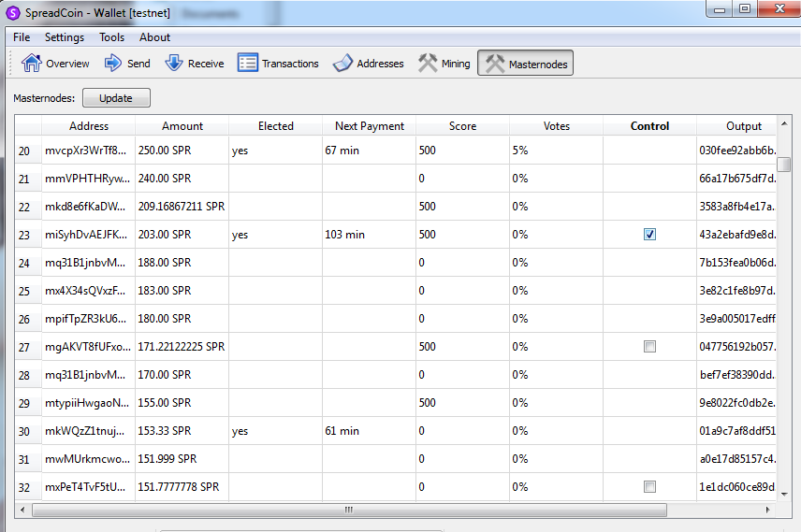The width and height of the screenshot is (801, 532).
Task: Click amount cell 151.7777778 SPR
Action: (182, 487)
